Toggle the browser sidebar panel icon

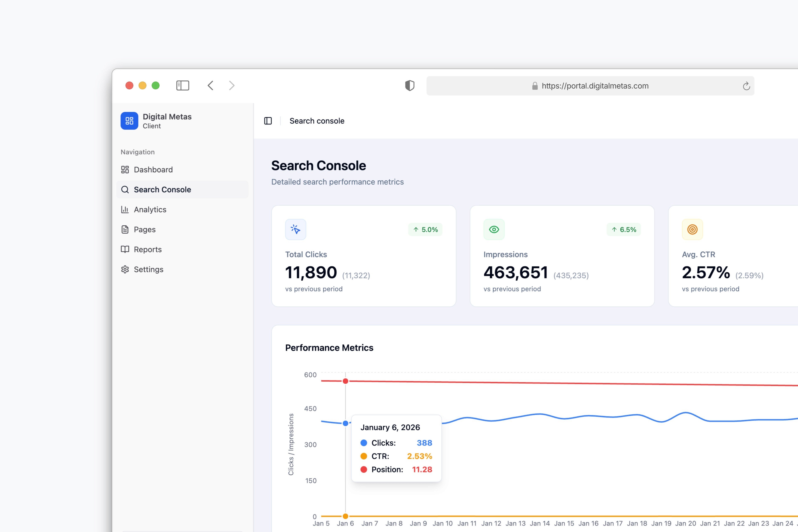182,85
